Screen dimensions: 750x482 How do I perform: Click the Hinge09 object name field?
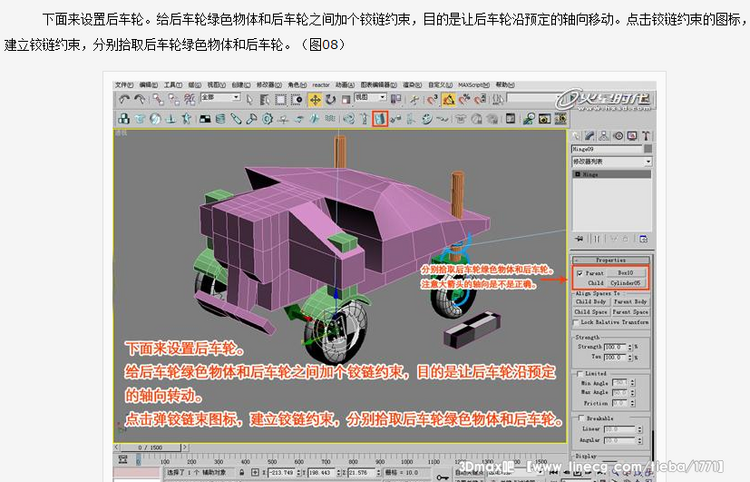click(x=607, y=149)
